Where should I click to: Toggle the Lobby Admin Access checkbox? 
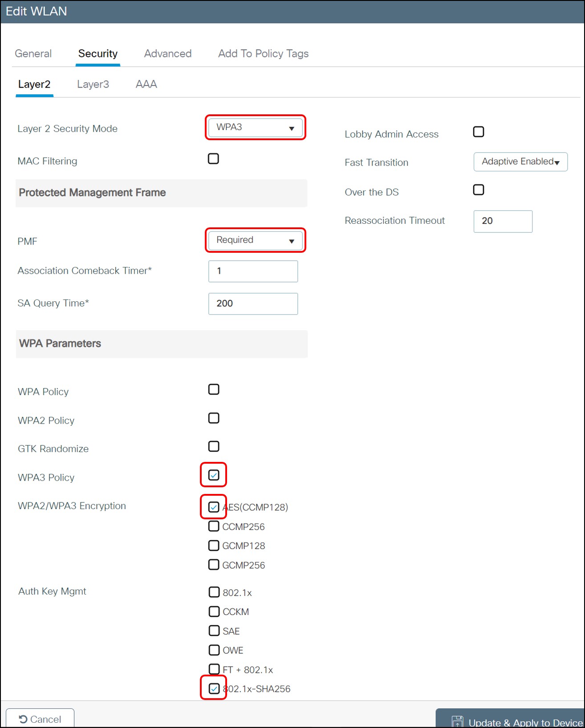pos(479,132)
